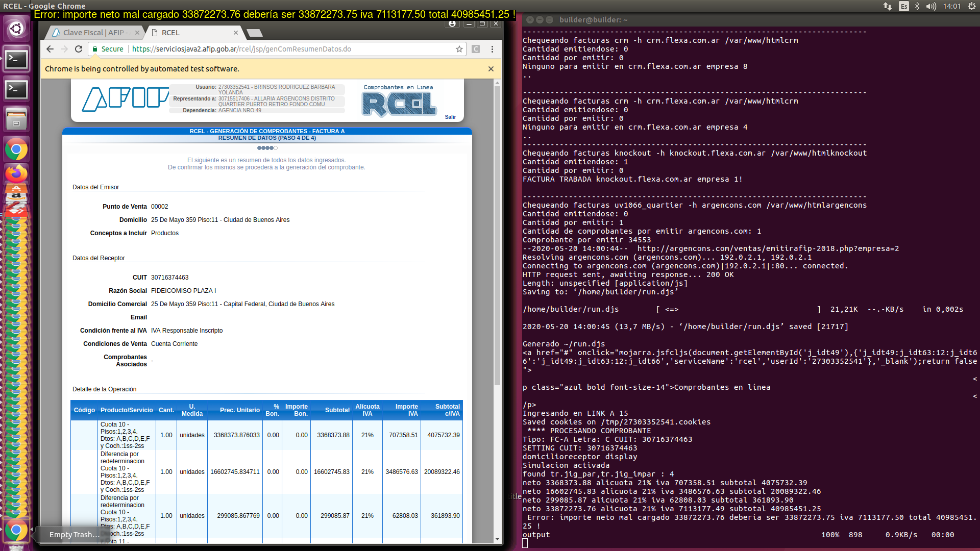
Task: Bookmark this page with the star icon
Action: point(459,49)
